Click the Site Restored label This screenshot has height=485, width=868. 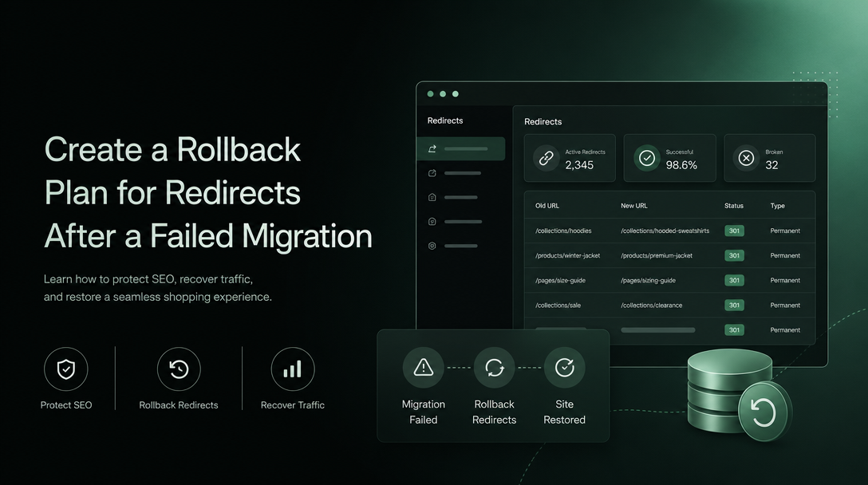(565, 412)
